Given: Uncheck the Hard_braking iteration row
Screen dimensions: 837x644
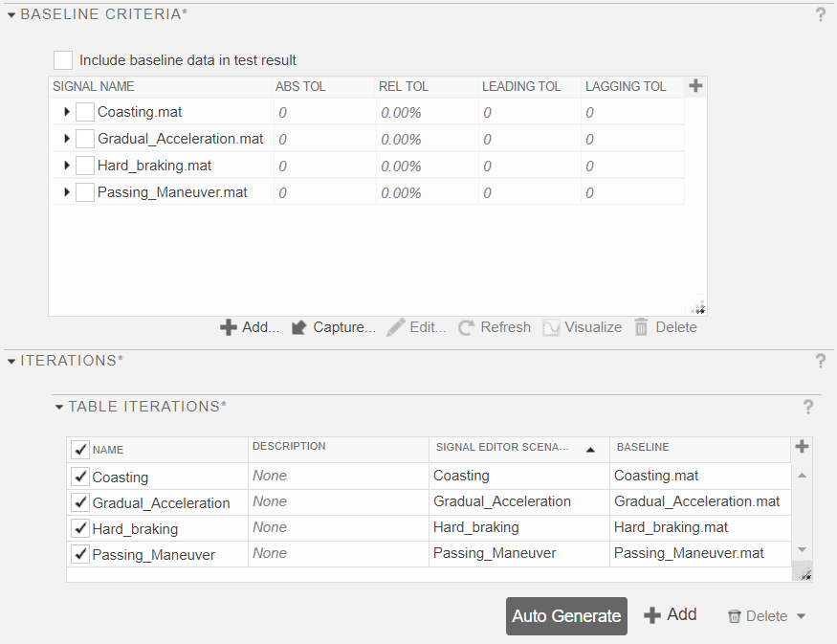Looking at the screenshot, I should (x=79, y=527).
